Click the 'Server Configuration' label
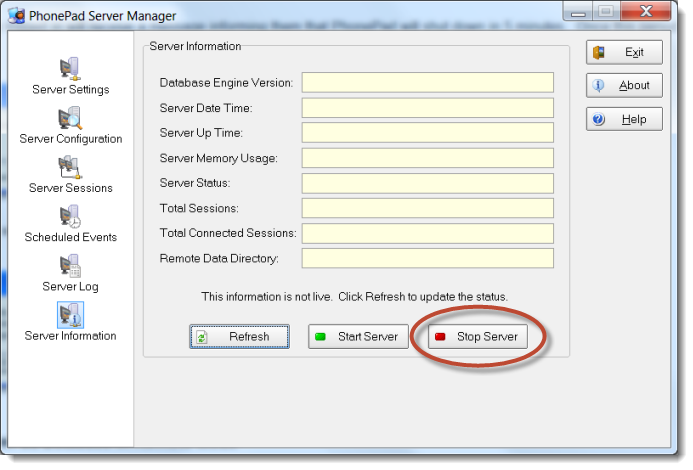The height and width of the screenshot is (470, 693). pos(71,139)
